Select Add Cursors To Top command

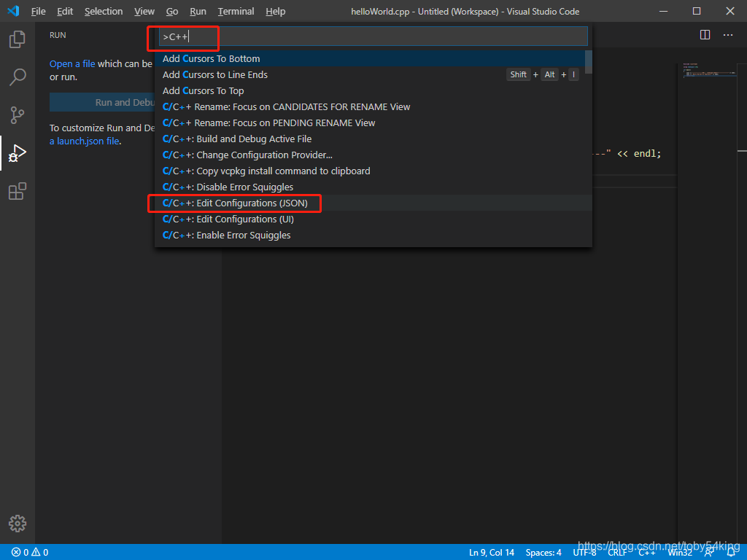[x=373, y=90]
